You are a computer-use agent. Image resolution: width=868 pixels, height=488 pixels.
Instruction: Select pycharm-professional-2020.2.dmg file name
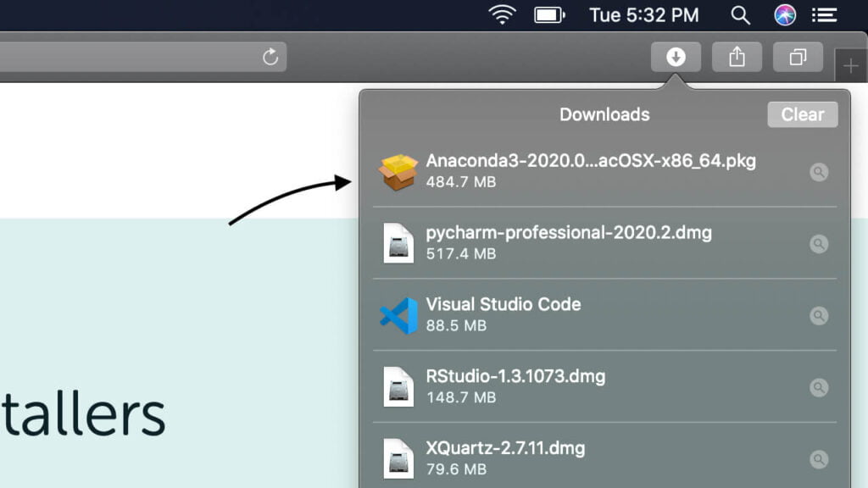pos(569,233)
